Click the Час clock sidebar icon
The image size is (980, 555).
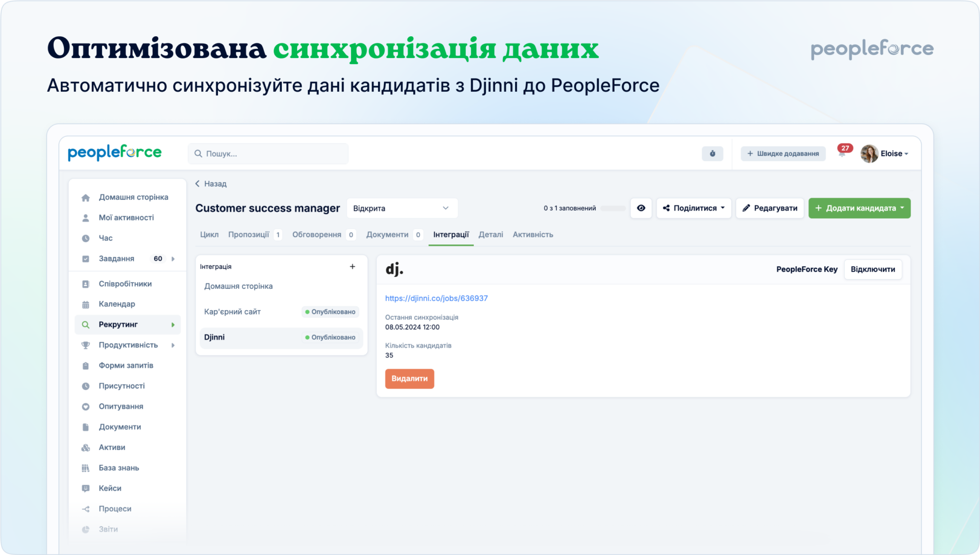click(x=86, y=238)
